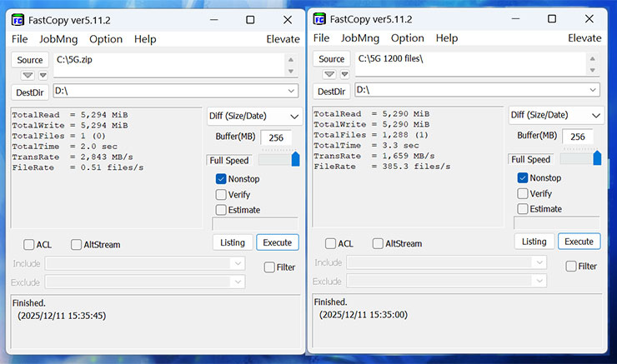Click FastCopy app icon in 5G.zip window title bar
617x364 pixels.
pos(18,19)
